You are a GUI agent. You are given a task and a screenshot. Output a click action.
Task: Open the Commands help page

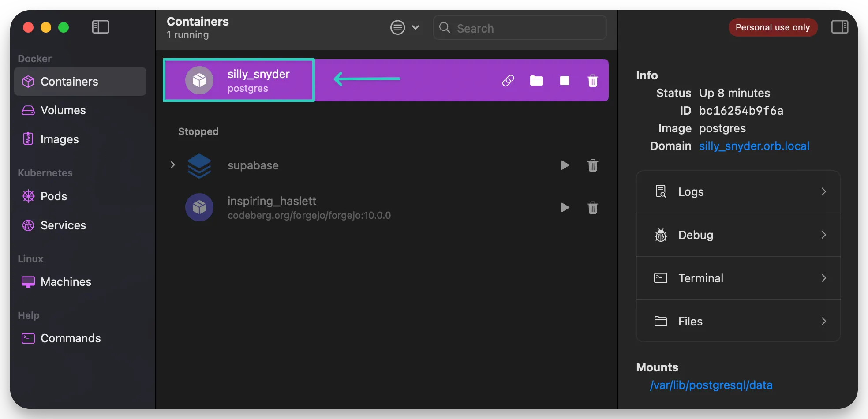pyautogui.click(x=80, y=338)
